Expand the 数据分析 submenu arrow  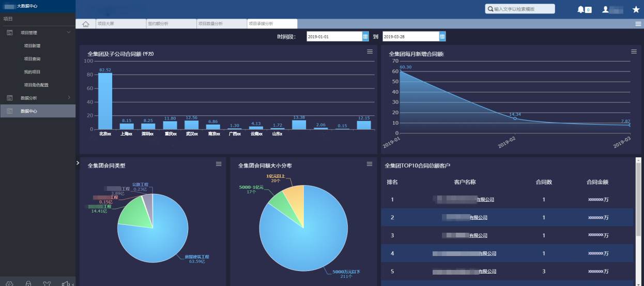point(69,98)
